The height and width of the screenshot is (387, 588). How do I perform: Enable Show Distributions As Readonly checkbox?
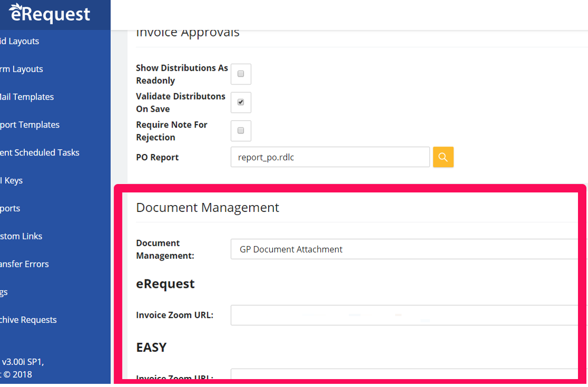pyautogui.click(x=241, y=74)
